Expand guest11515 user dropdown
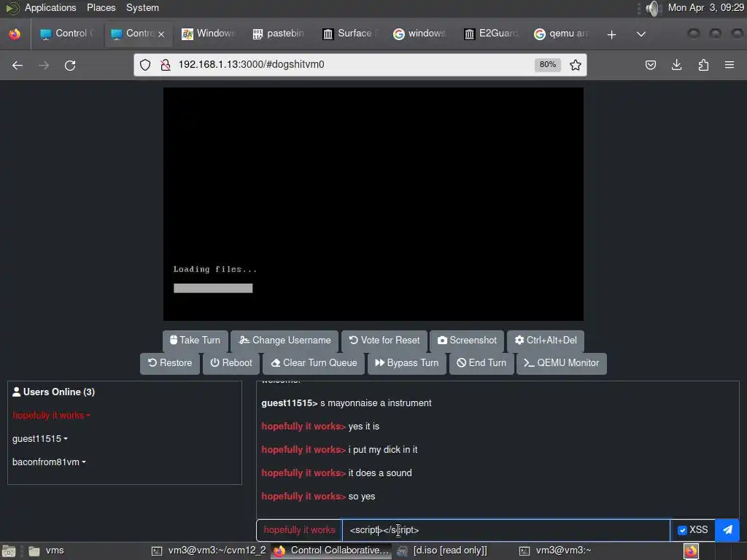The height and width of the screenshot is (560, 747). click(x=40, y=438)
